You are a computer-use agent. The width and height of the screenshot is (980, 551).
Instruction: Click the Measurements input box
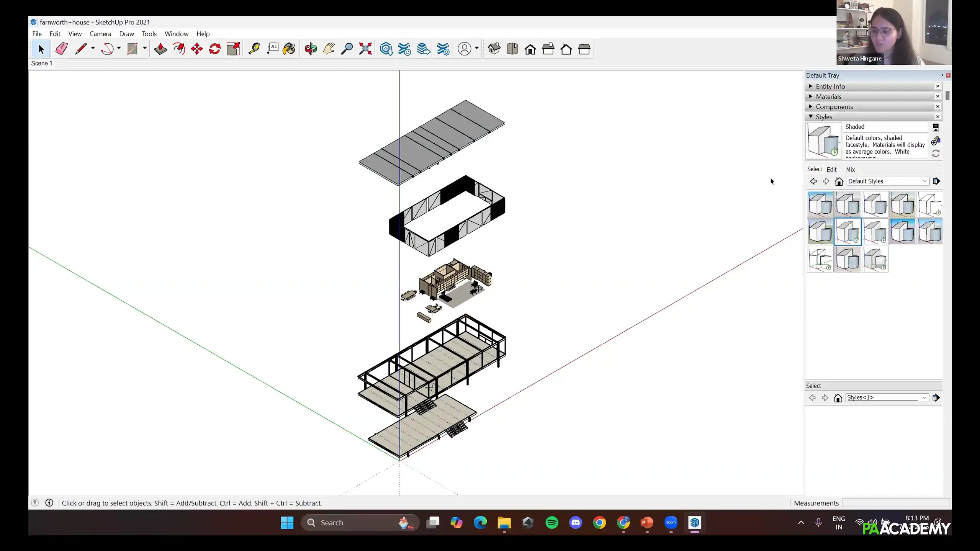(895, 503)
